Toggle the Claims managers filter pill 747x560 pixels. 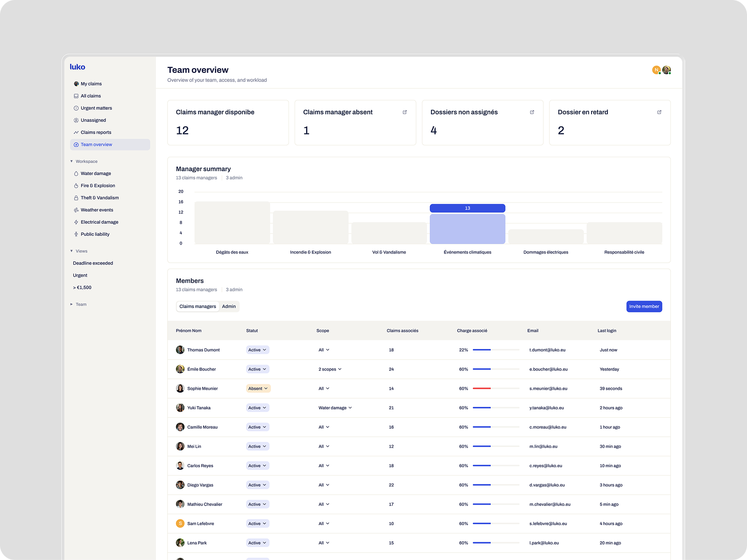[x=197, y=307]
